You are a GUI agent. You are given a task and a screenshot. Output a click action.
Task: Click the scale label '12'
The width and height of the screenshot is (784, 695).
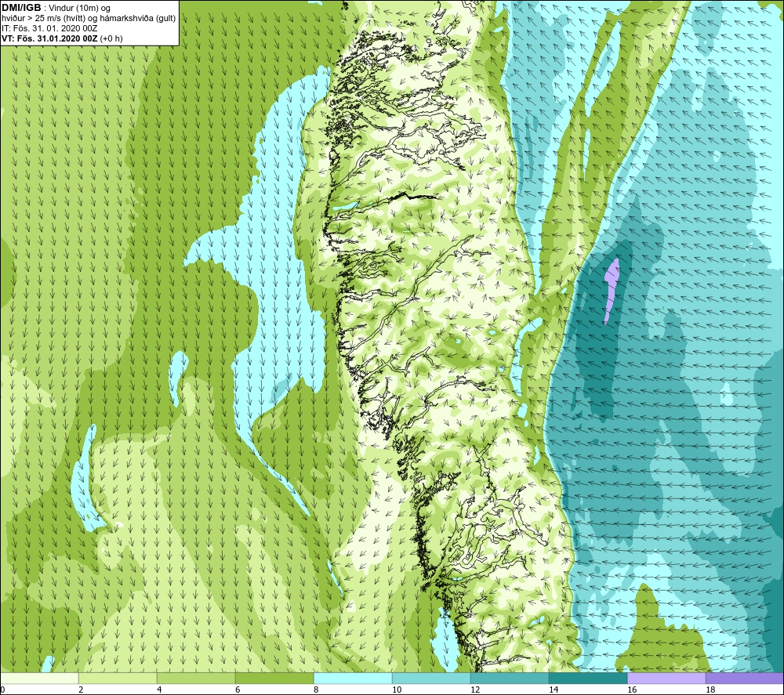click(475, 690)
